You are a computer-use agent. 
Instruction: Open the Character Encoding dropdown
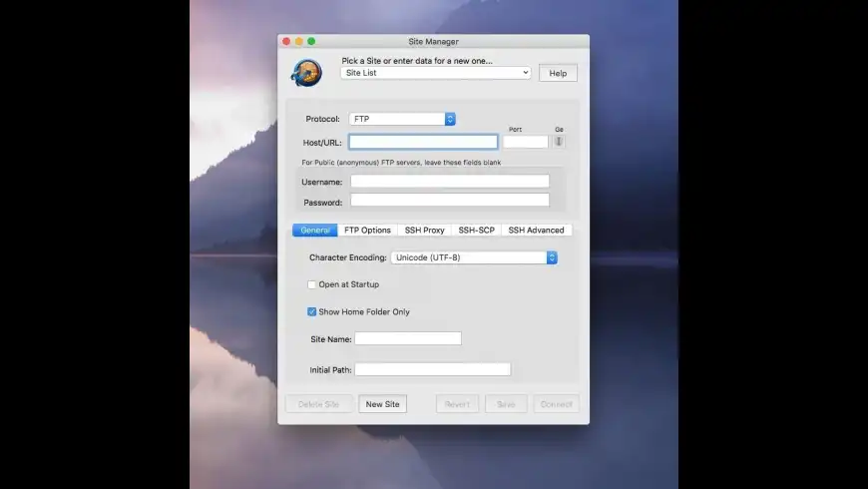473,257
